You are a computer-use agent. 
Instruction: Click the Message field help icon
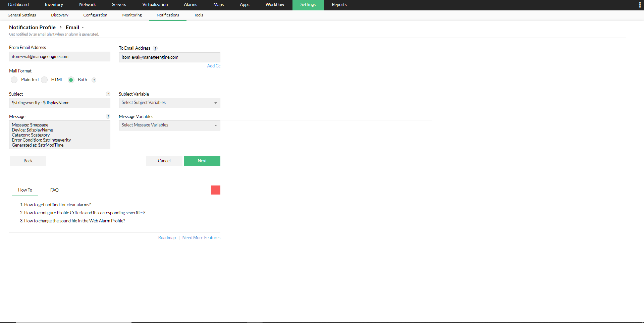click(x=108, y=117)
